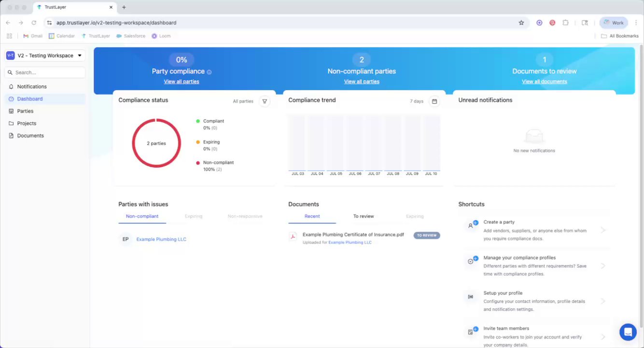Open the TrustLayer bookmark
Screen dimensions: 644x348
96,36
